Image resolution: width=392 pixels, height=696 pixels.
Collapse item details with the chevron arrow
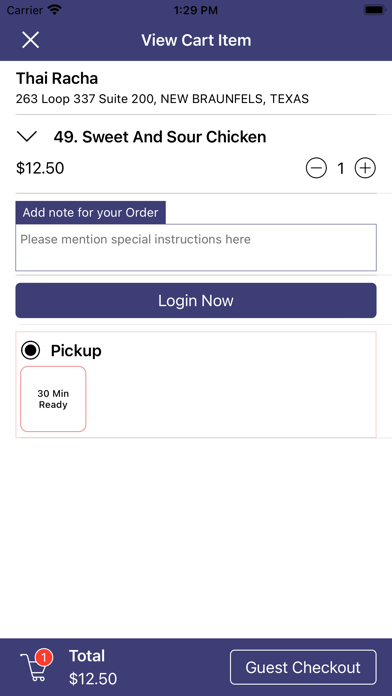tap(27, 136)
